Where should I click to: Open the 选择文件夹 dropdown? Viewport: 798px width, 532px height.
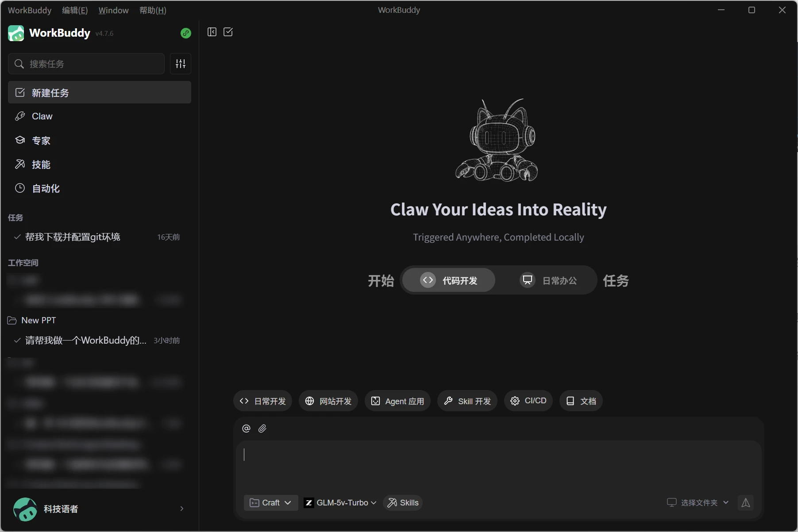click(698, 503)
